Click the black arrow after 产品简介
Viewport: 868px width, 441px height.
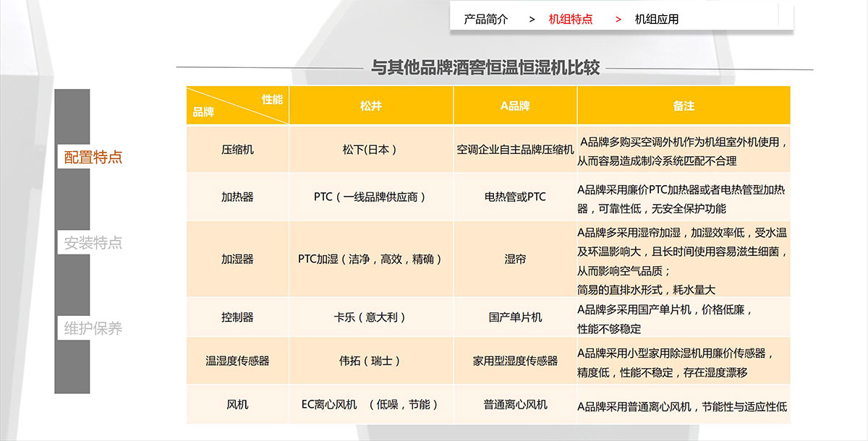point(532,20)
